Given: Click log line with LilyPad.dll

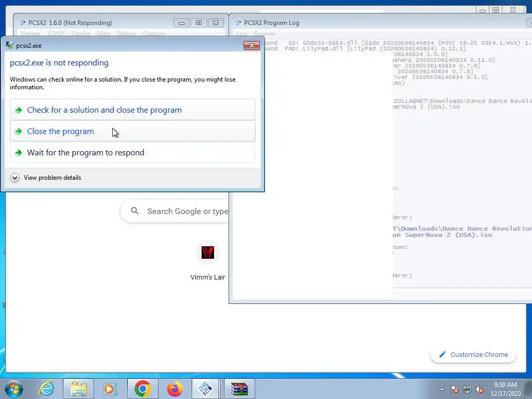Looking at the screenshot, I should (x=365, y=48).
